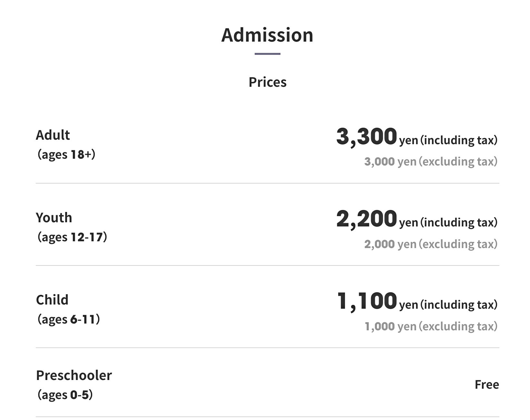530x420 pixels.
Task: Select the Youth ticket label
Action: pyautogui.click(x=54, y=217)
